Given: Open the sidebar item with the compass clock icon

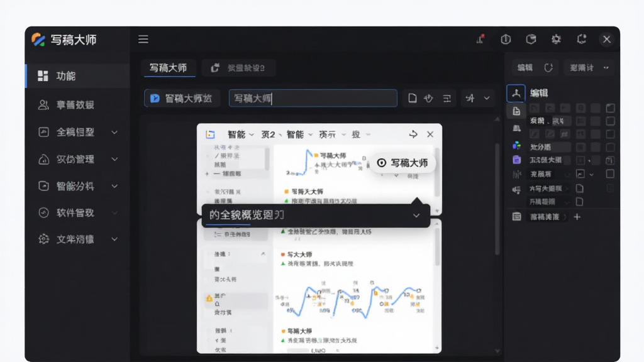Looking at the screenshot, I should [x=77, y=212].
